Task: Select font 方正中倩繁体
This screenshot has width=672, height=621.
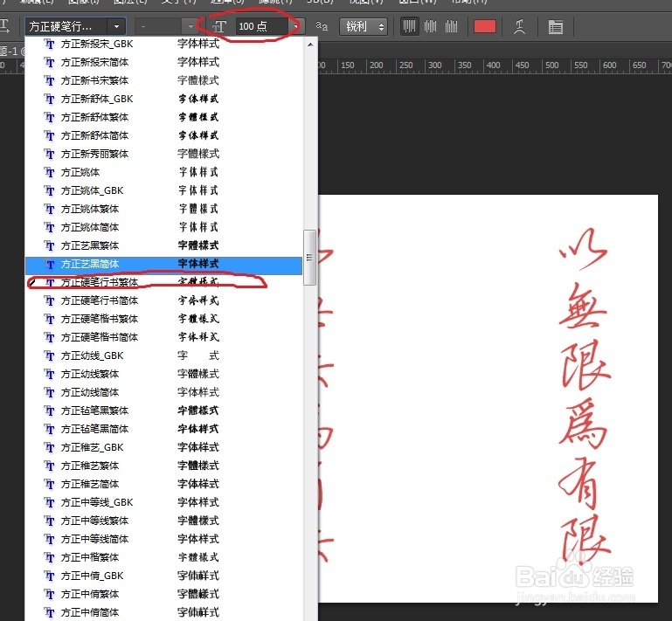Action: pos(163,594)
